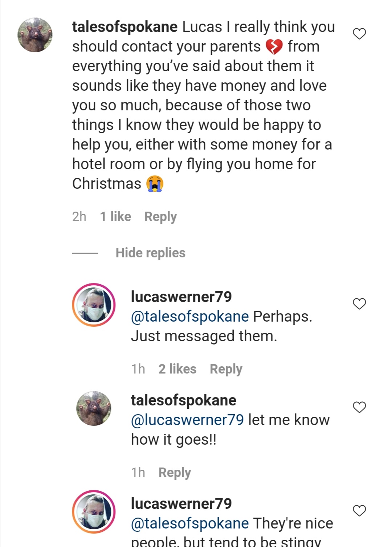
Task: Reply to 'let me know how it goes'
Action: pos(175,473)
